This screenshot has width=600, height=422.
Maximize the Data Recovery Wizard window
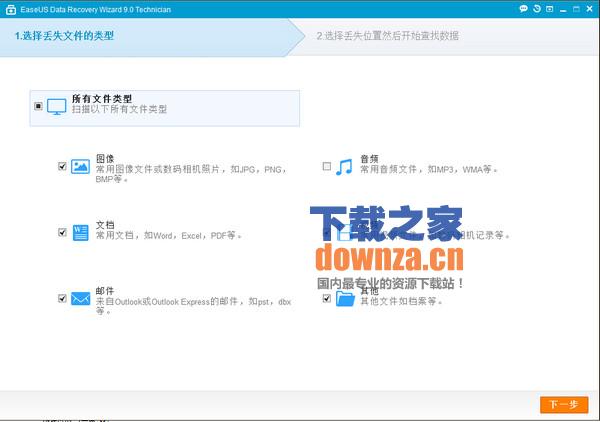[x=576, y=9]
